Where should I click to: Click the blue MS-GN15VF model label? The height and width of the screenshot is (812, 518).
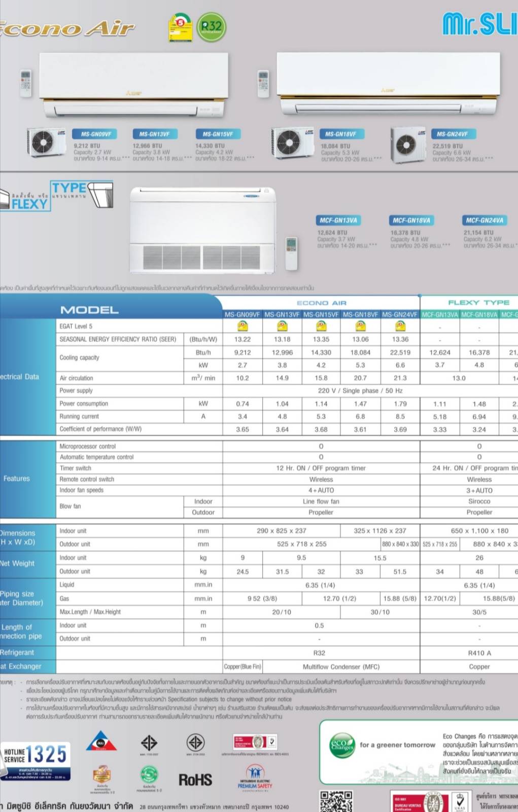pos(218,134)
